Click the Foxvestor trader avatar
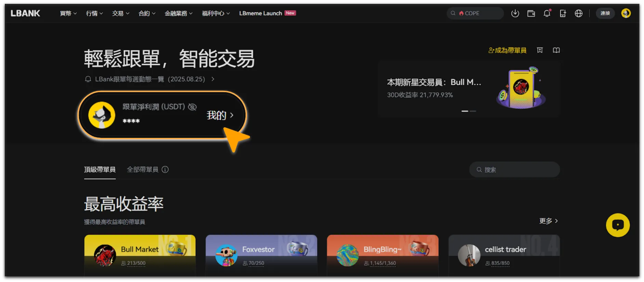Viewport: 644px width, 282px height. [x=226, y=255]
